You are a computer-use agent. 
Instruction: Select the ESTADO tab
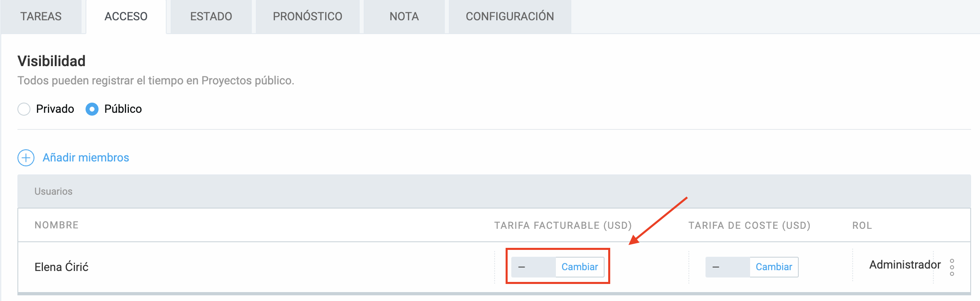[x=211, y=16]
